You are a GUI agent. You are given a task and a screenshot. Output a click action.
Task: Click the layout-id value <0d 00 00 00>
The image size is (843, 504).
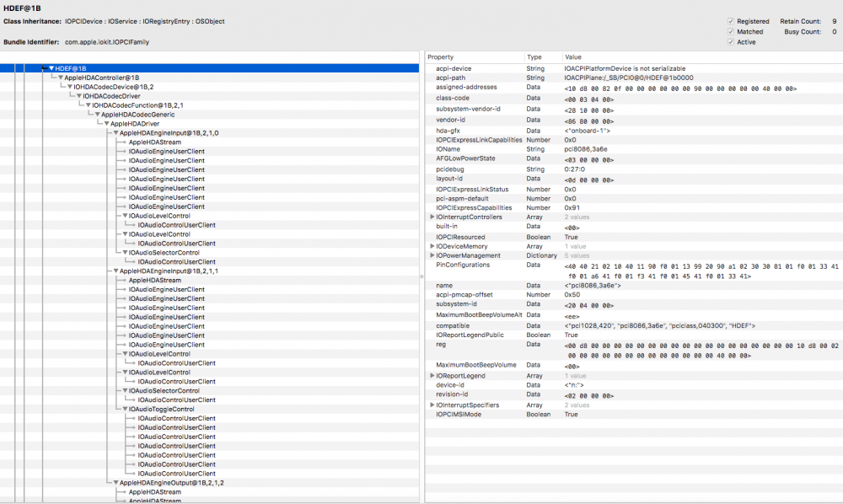tap(589, 180)
